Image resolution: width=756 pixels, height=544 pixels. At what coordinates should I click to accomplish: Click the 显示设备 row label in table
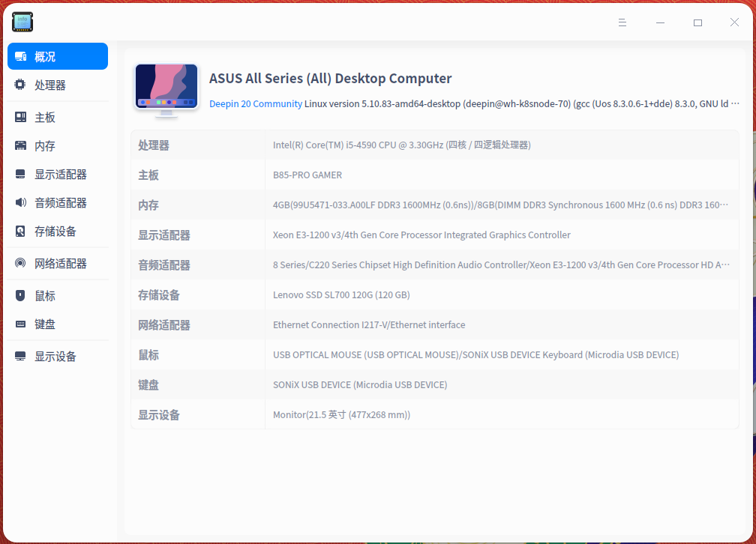click(159, 414)
